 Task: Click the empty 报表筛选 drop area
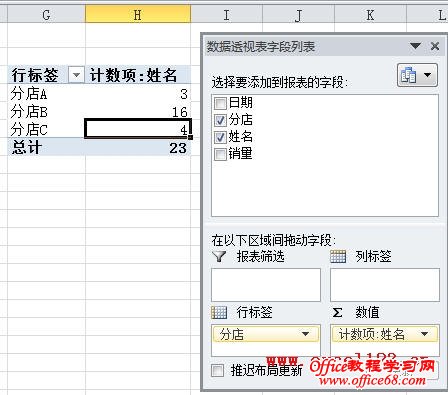tap(266, 285)
